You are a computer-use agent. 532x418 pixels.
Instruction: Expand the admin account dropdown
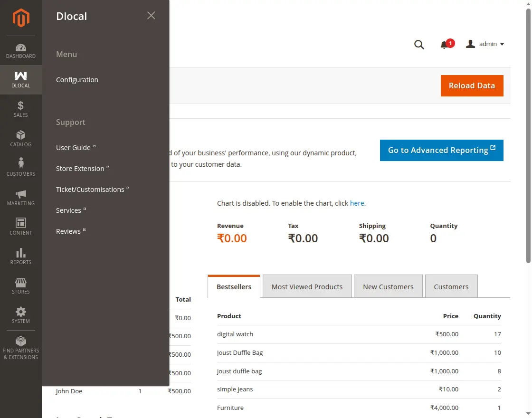484,44
